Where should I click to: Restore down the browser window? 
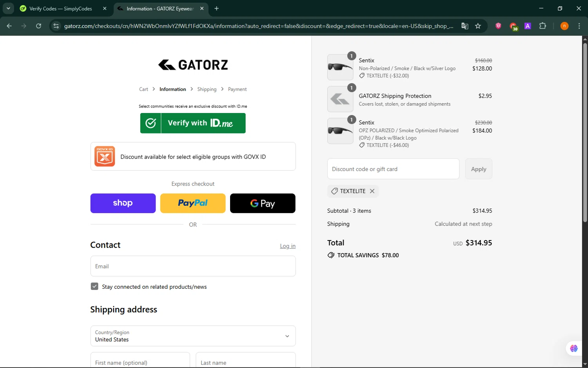(560, 8)
